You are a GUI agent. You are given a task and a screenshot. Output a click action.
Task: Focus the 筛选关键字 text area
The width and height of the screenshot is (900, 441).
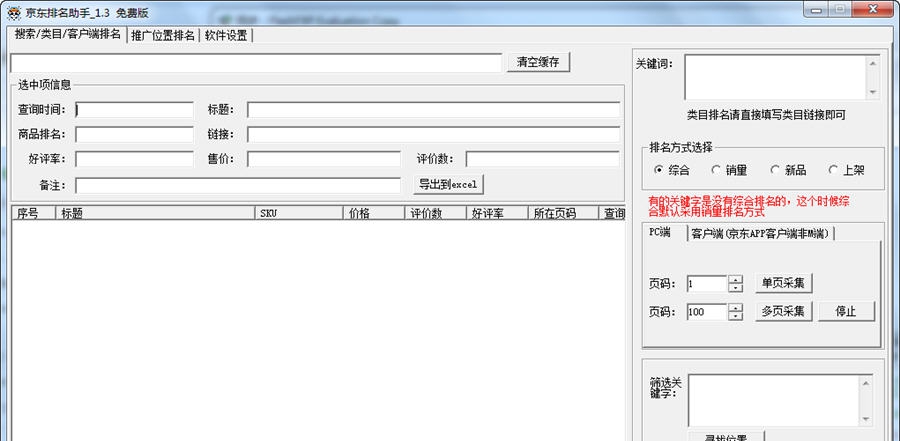click(775, 400)
